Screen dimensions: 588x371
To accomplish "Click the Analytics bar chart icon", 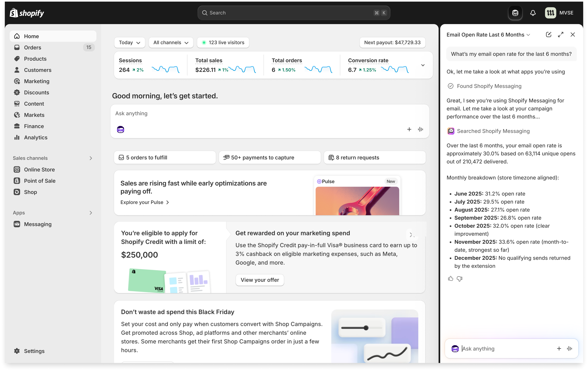I will (x=17, y=137).
